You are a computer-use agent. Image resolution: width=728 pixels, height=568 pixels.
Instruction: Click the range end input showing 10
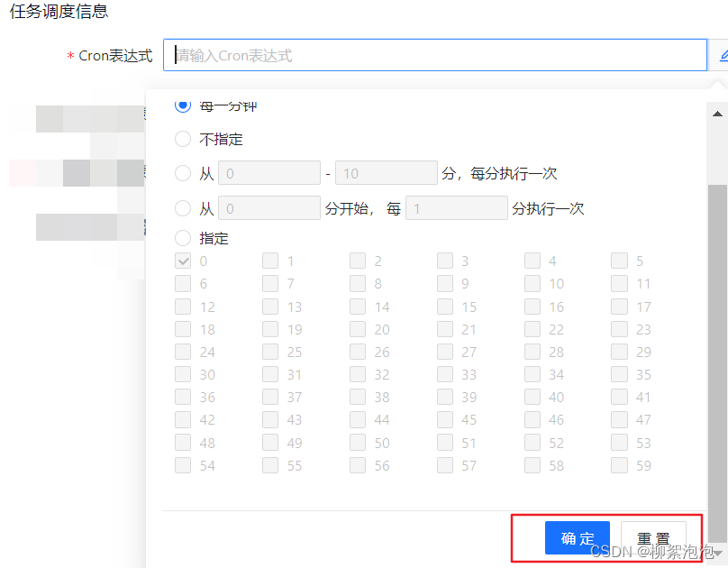[x=386, y=172]
